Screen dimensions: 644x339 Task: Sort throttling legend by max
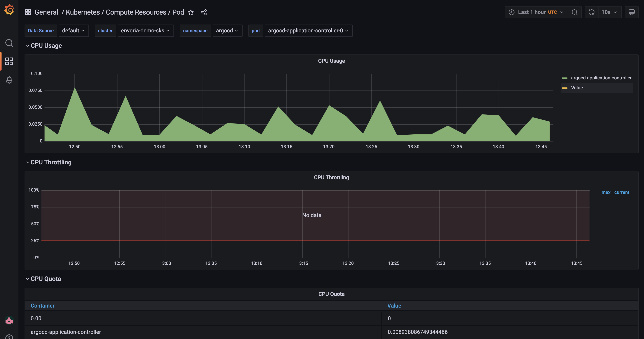[606, 192]
